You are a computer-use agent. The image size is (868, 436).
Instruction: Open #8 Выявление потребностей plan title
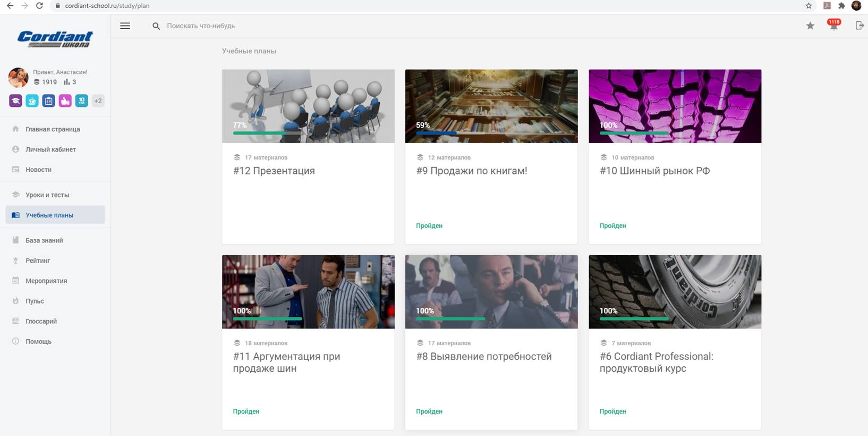tap(483, 356)
